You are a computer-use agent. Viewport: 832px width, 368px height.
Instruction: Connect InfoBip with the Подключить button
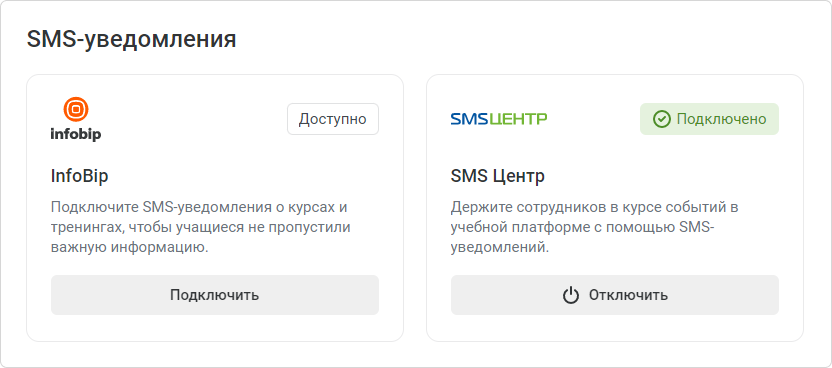pyautogui.click(x=215, y=295)
